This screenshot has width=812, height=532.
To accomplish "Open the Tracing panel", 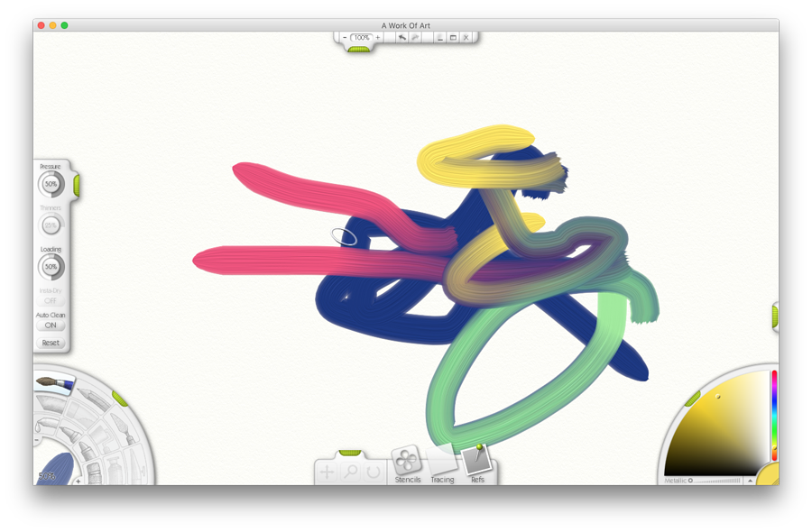I will tap(442, 464).
